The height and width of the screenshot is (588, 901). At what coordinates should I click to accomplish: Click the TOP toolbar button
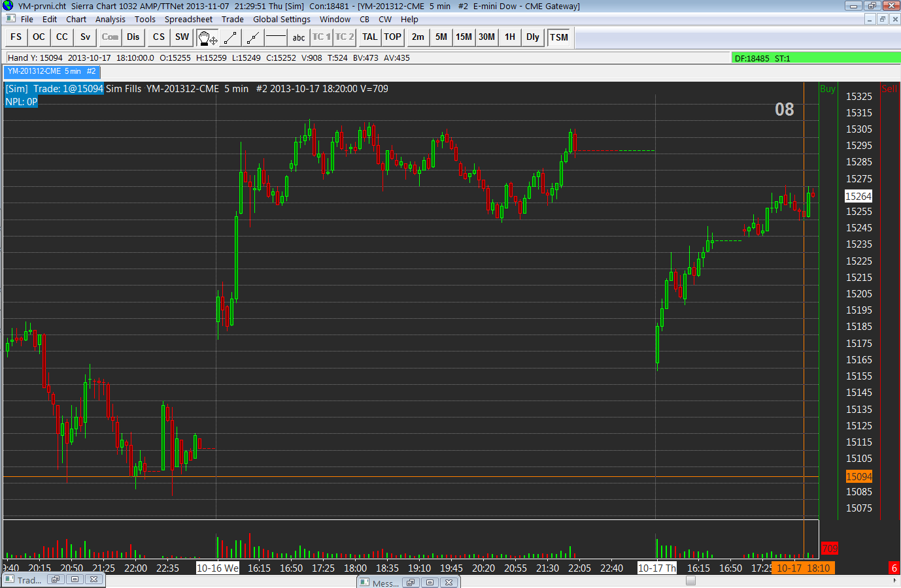[393, 37]
